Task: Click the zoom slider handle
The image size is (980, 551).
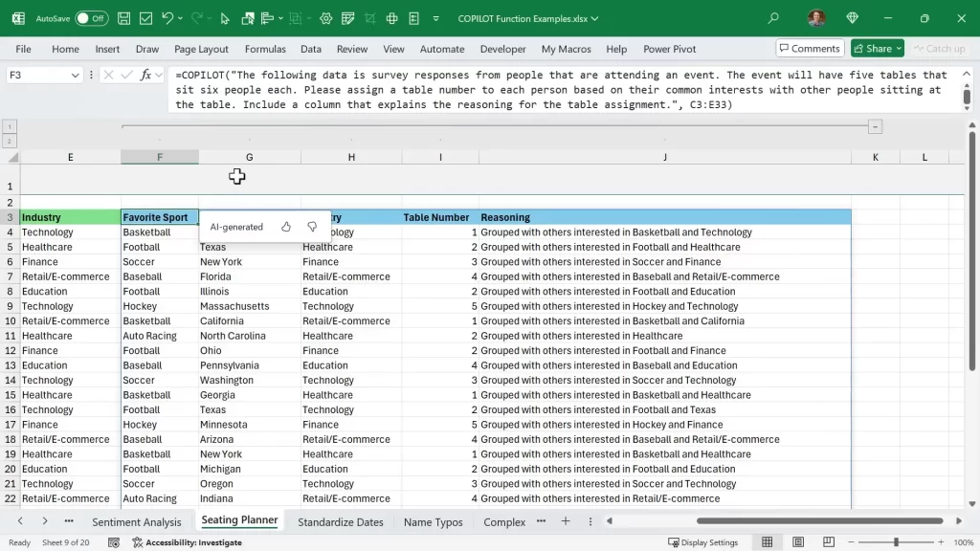Action: 896,542
